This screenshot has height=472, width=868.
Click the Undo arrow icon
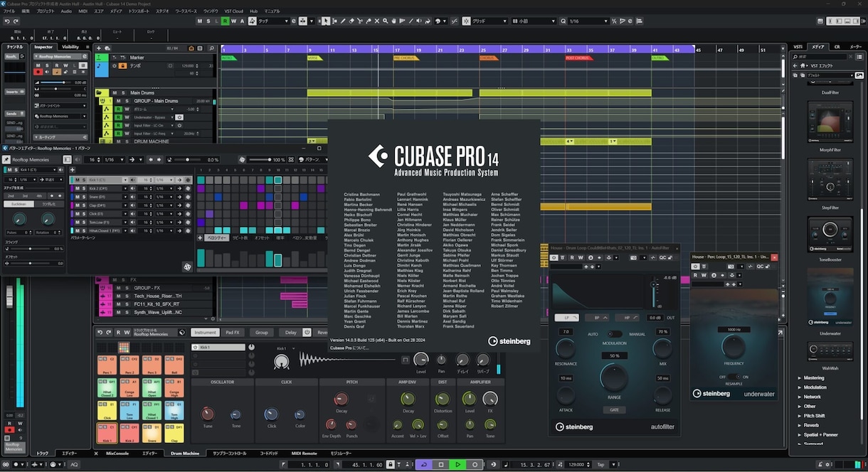6,21
